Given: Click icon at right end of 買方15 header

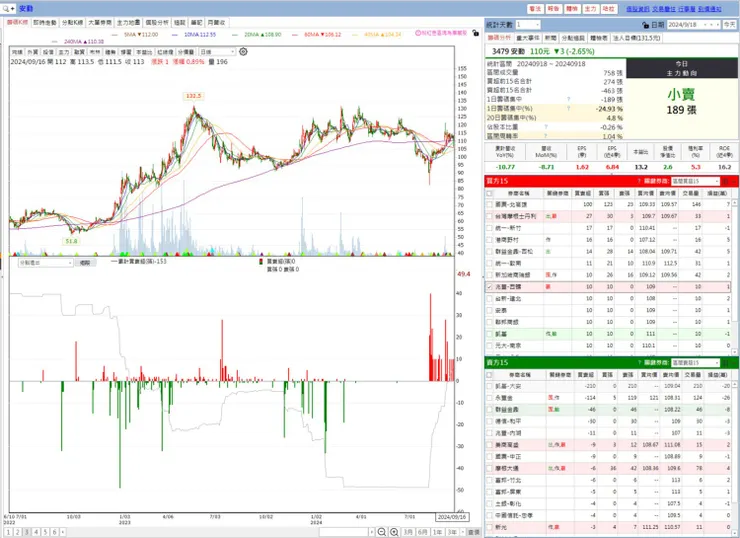Looking at the screenshot, I should click(726, 181).
